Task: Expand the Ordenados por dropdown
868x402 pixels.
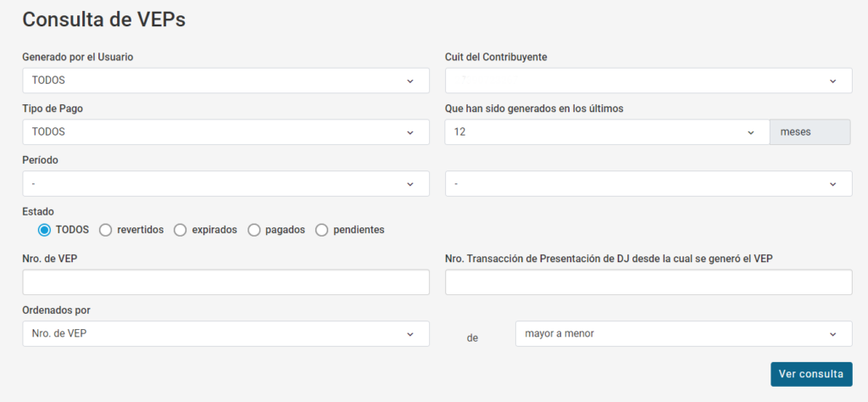Action: (225, 334)
